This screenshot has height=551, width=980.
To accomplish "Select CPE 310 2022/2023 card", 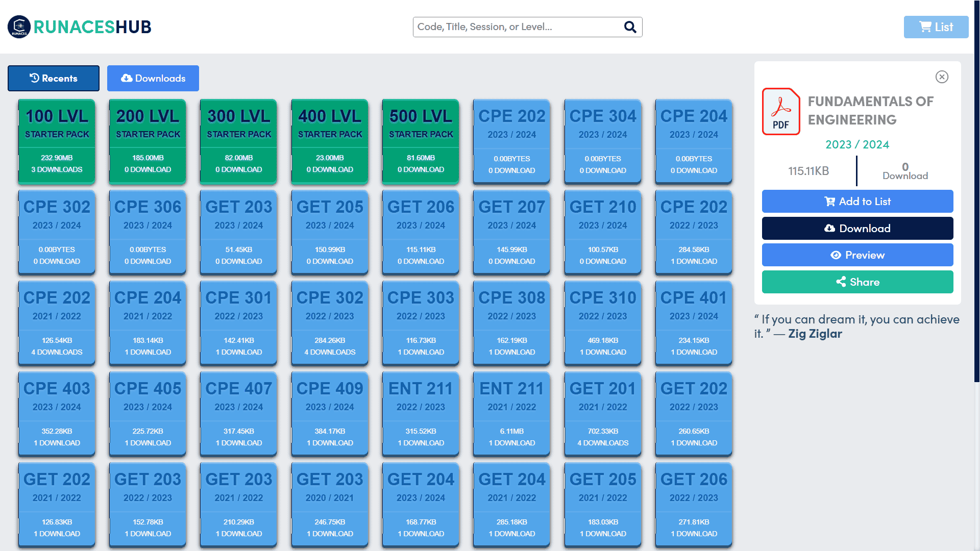I will pyautogui.click(x=603, y=323).
